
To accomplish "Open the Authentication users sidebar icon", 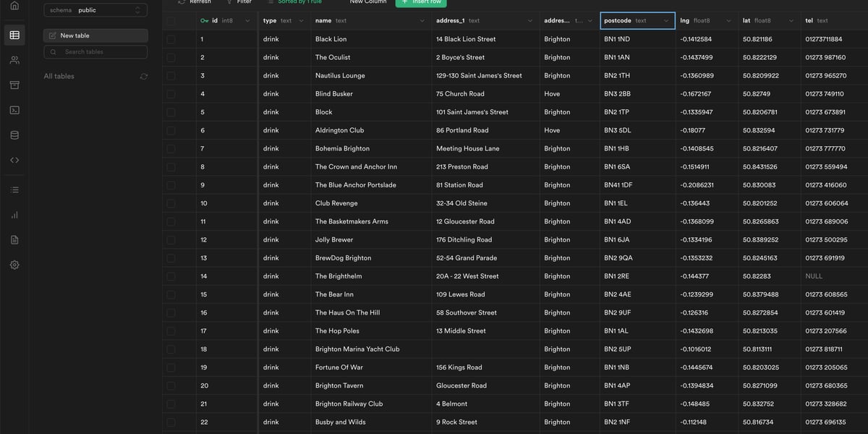I will [x=14, y=60].
